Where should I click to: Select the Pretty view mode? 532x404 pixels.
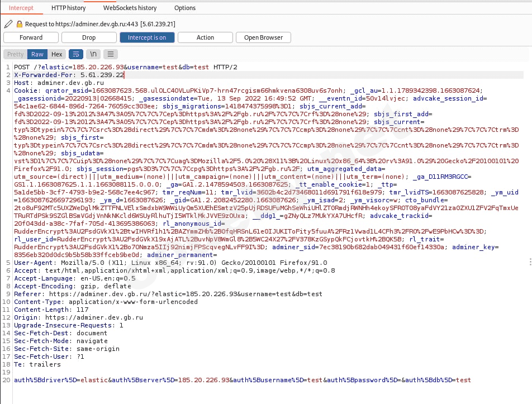[x=16, y=54]
